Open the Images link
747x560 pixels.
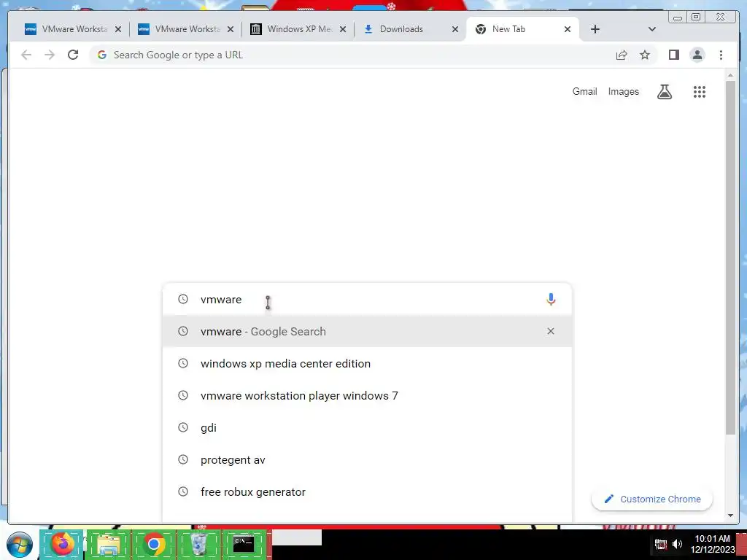tap(623, 91)
